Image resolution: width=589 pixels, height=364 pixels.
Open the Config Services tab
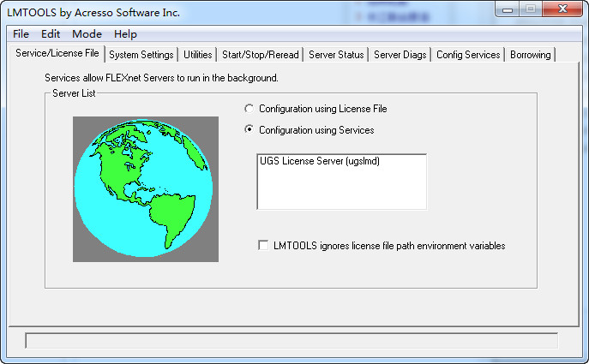click(468, 55)
